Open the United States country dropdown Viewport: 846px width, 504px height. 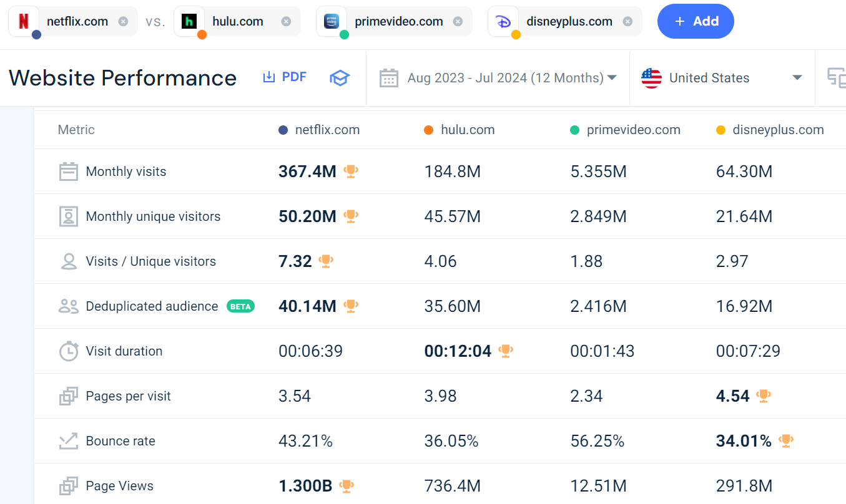(722, 78)
